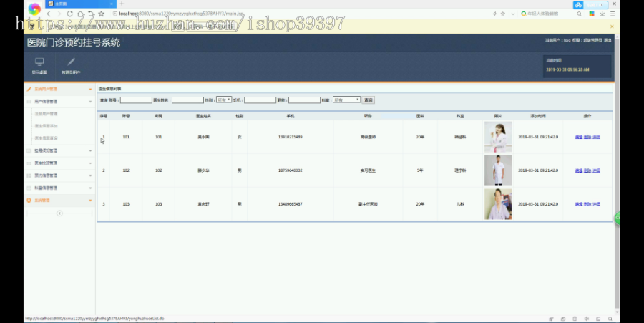The image size is (644, 323).
Task: Open the 性别 filter dropdown
Action: pyautogui.click(x=224, y=100)
